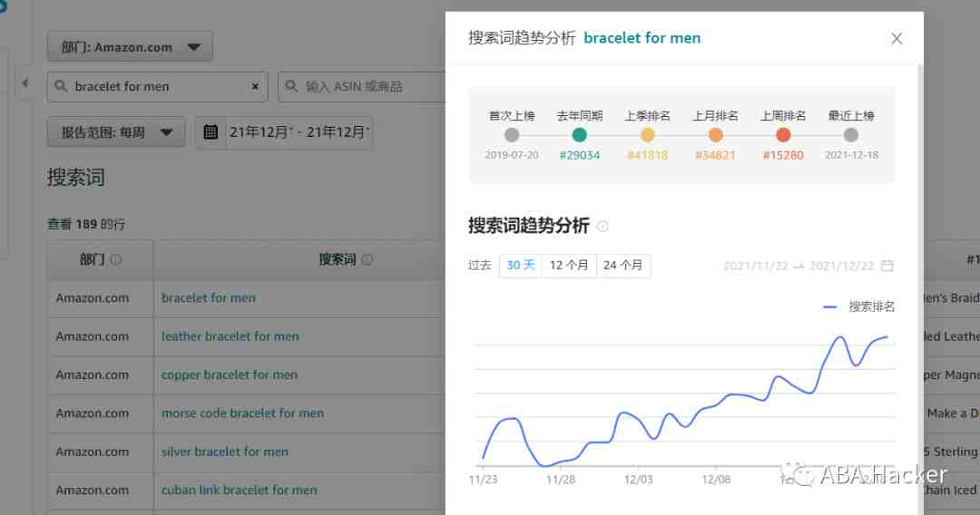Open the 部门: Amazon.com dropdown

[x=130, y=47]
